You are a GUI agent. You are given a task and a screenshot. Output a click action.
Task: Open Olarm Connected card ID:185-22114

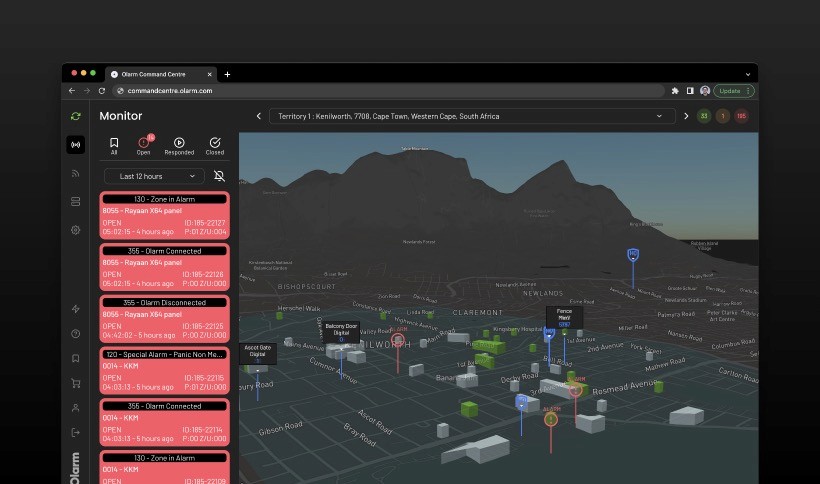(x=164, y=422)
